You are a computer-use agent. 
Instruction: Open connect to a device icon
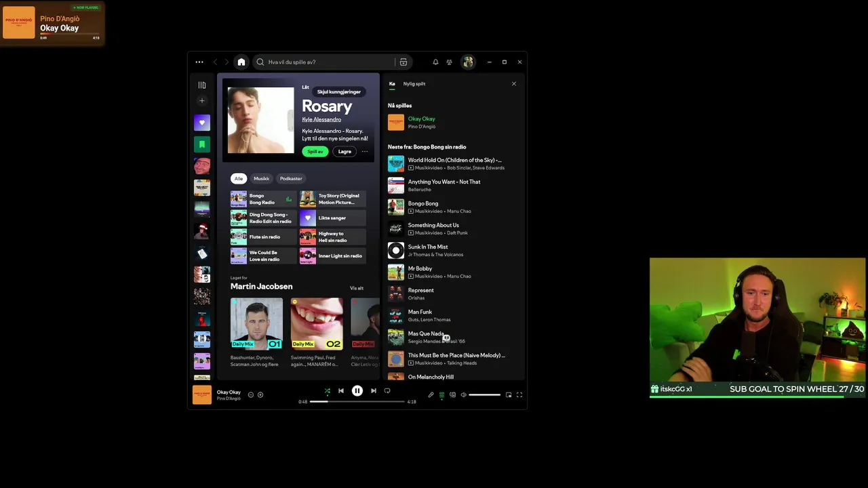point(452,394)
